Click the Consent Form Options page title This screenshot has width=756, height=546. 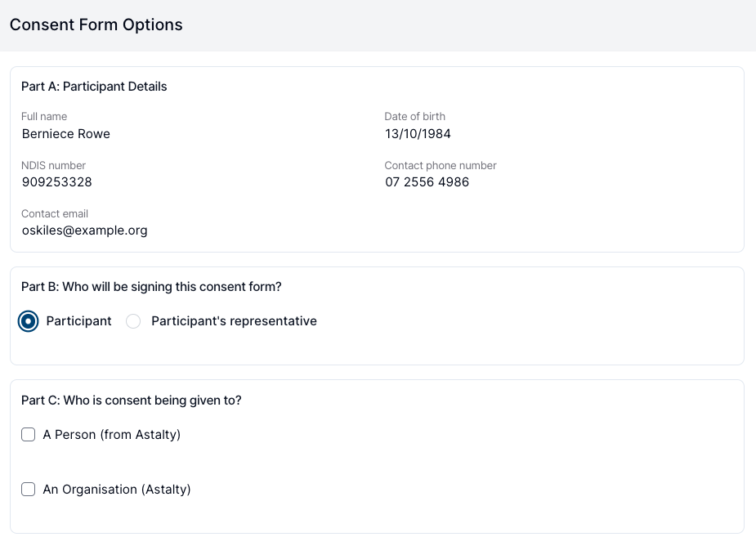tap(96, 25)
